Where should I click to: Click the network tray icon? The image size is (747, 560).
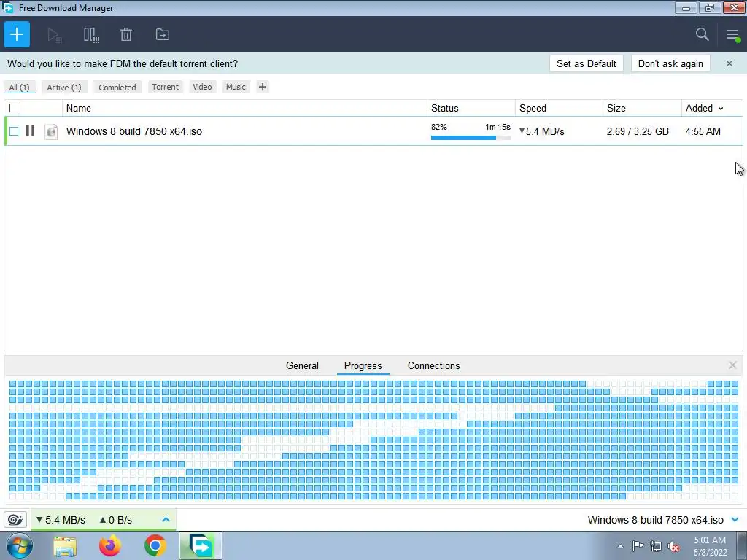point(656,546)
